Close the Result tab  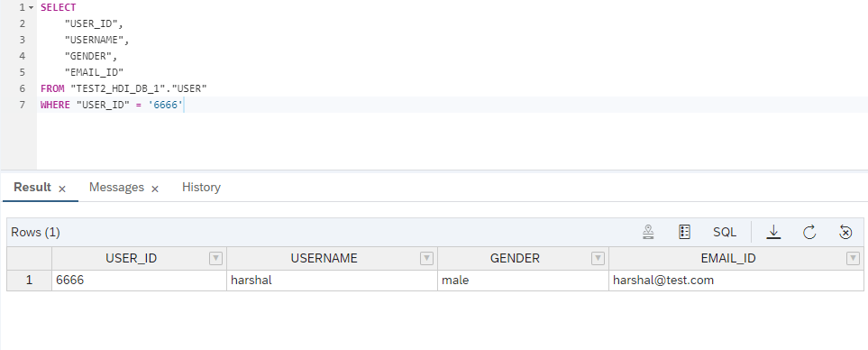[x=62, y=189]
